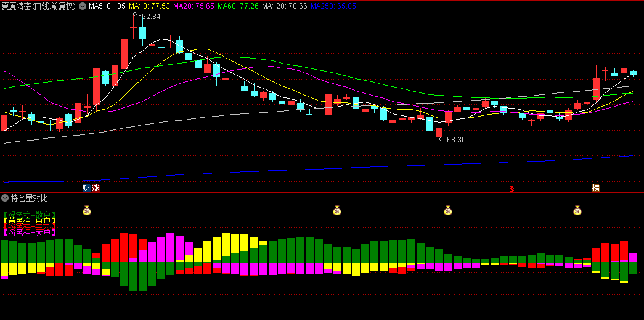Collapse the 持仓量对比 indicator chevron
This screenshot has height=320, width=644.
(x=5, y=198)
